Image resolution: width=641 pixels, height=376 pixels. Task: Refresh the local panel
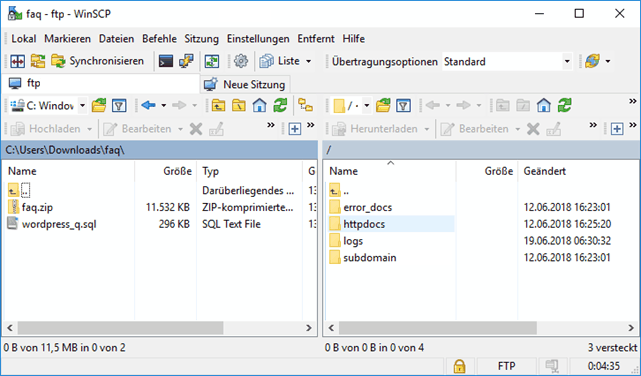(280, 105)
